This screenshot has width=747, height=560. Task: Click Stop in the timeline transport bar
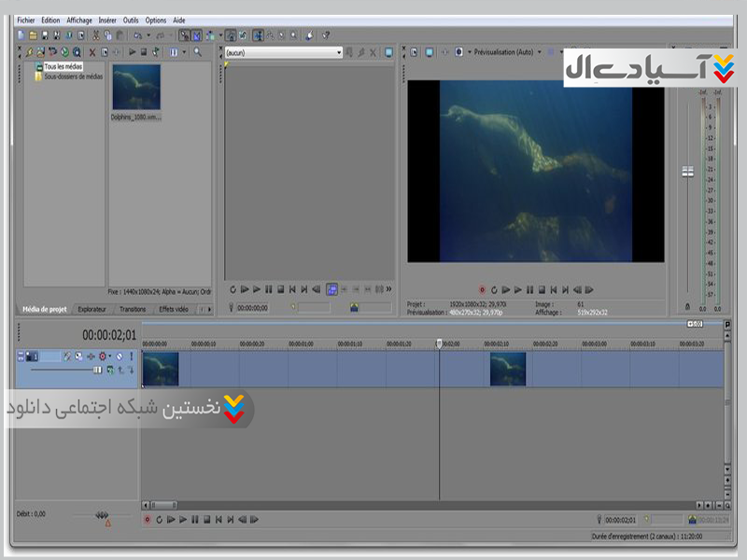pyautogui.click(x=206, y=519)
